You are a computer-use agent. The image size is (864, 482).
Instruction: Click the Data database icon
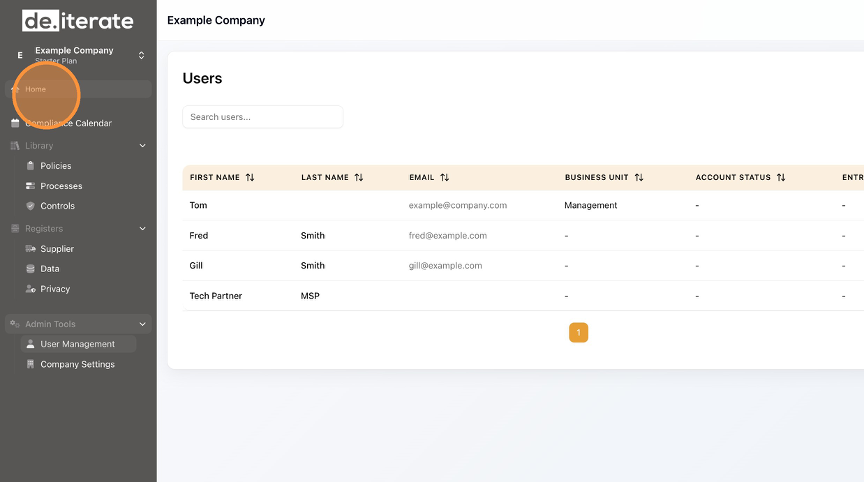click(x=30, y=269)
